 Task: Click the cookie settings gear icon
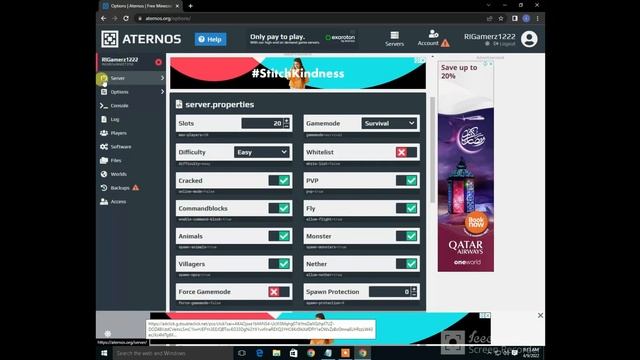click(108, 333)
